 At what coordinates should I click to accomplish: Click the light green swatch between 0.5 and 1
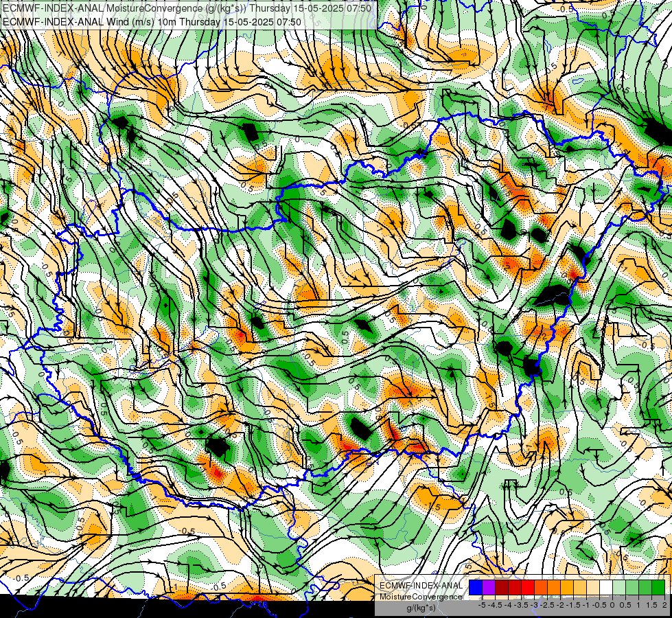click(632, 587)
